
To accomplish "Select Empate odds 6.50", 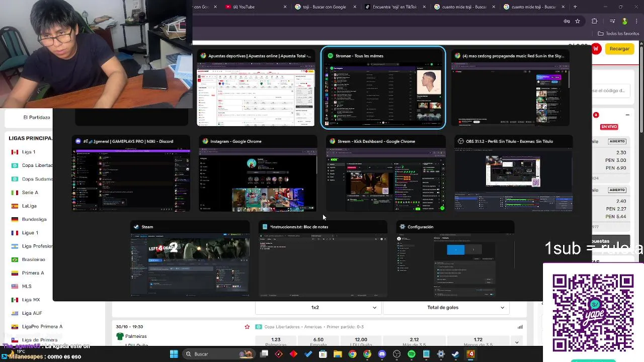I will [318, 341].
